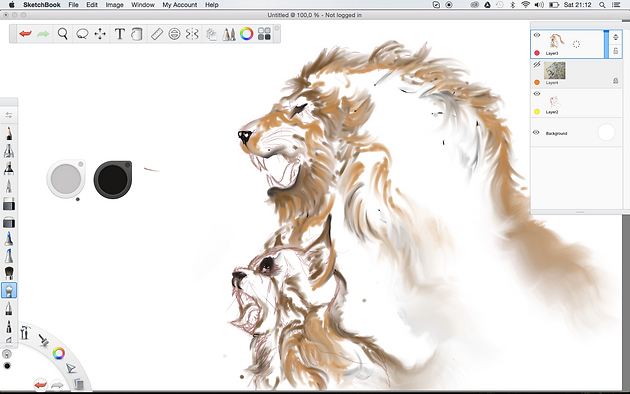Toggle the lock on Layer3
Screen dimensions: 630x394
[616, 51]
